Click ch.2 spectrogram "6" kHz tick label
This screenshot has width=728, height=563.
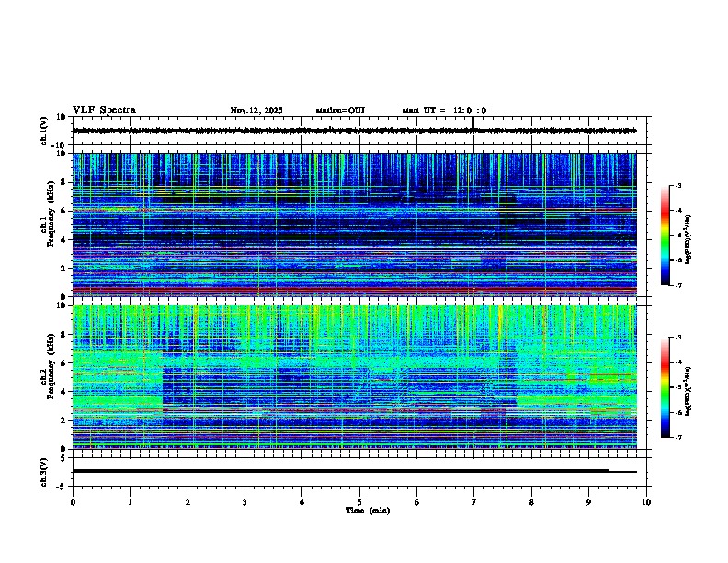64,363
